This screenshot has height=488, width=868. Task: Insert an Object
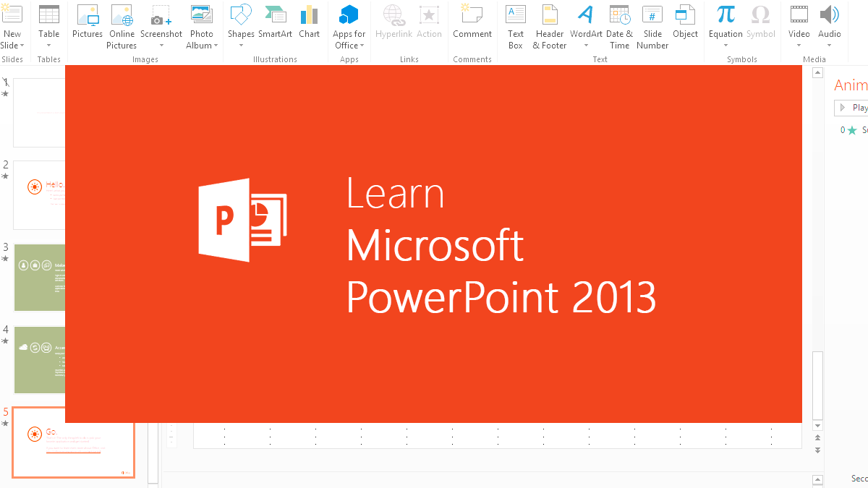click(x=685, y=21)
